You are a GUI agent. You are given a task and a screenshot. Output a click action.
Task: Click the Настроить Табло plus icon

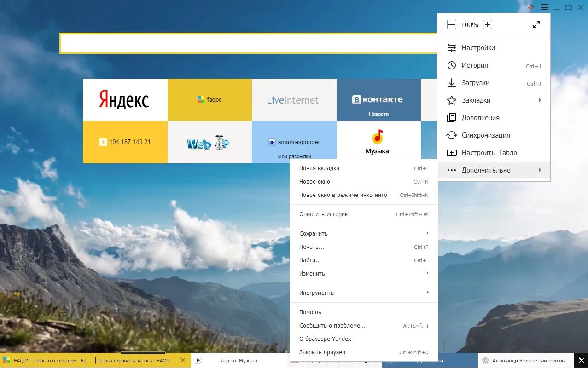pyautogui.click(x=452, y=153)
